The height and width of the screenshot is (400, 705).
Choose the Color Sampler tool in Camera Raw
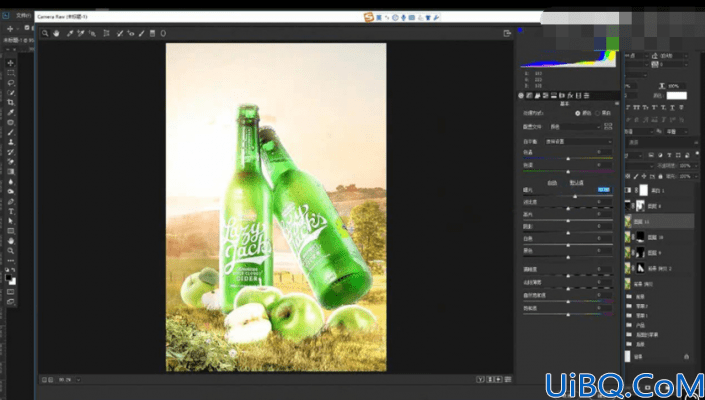(x=81, y=33)
